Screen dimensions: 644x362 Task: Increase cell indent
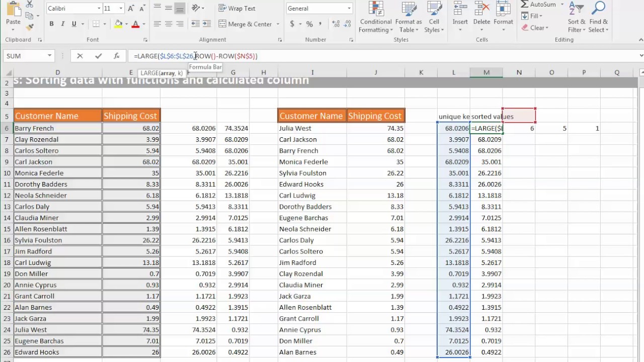click(207, 24)
